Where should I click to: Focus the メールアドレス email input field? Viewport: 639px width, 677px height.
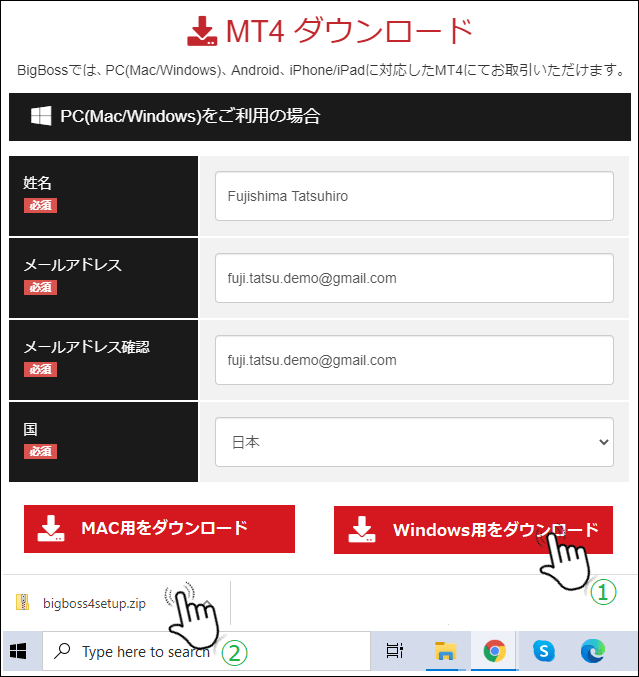414,278
